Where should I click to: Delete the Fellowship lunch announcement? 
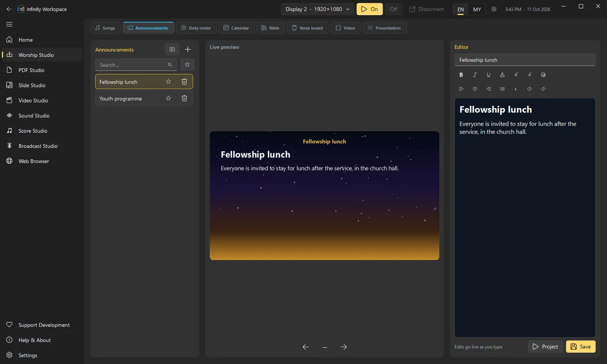pyautogui.click(x=184, y=81)
